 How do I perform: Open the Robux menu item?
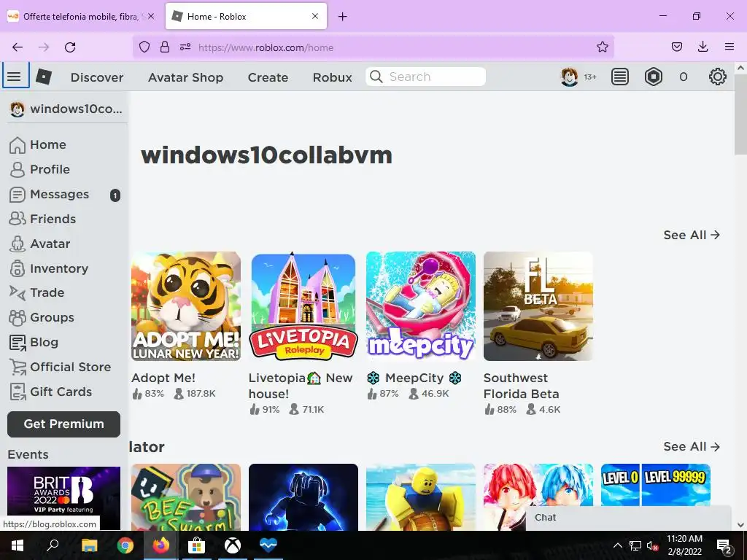332,77
